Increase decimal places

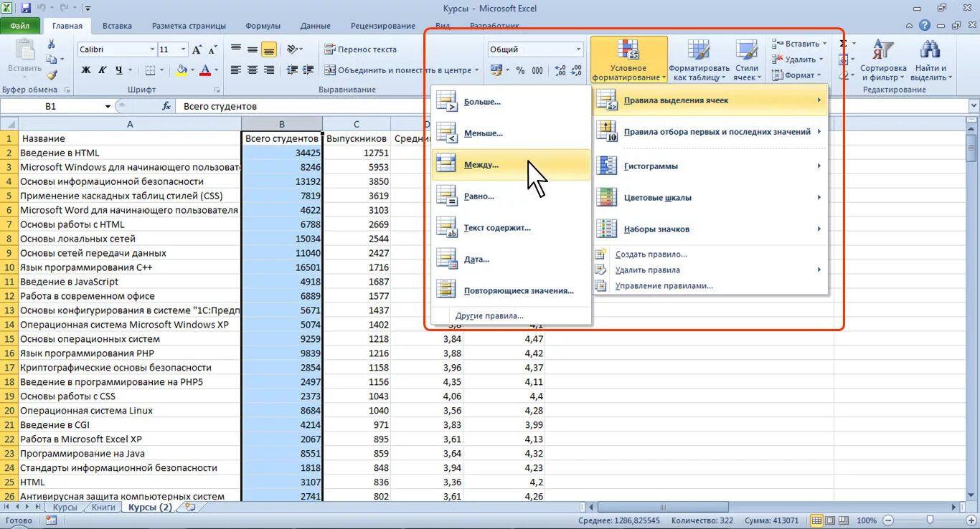(x=560, y=70)
